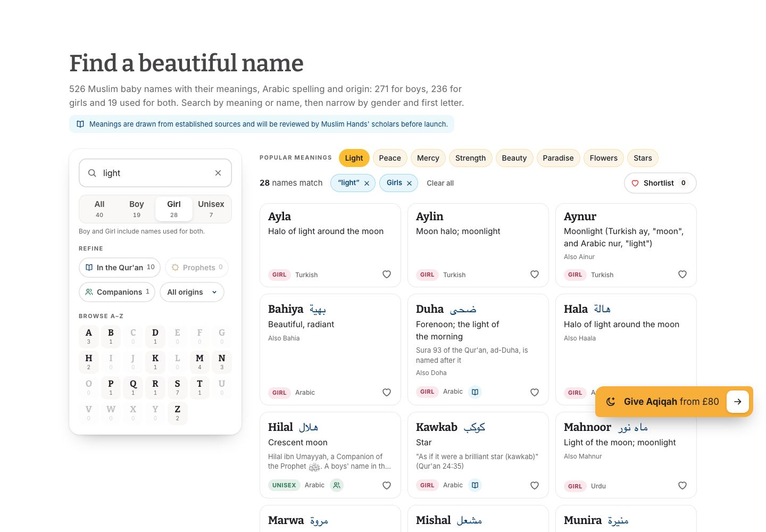
Task: Heart the Kawkab name card
Action: (x=535, y=486)
